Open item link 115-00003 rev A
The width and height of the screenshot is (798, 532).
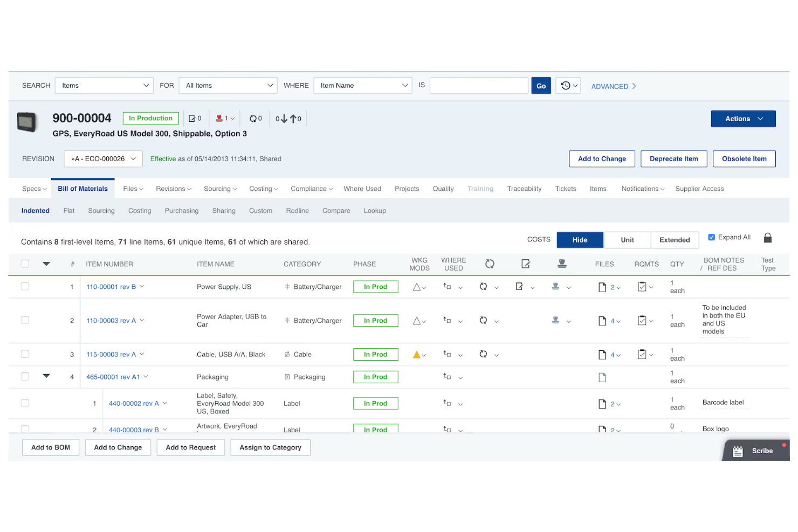111,354
